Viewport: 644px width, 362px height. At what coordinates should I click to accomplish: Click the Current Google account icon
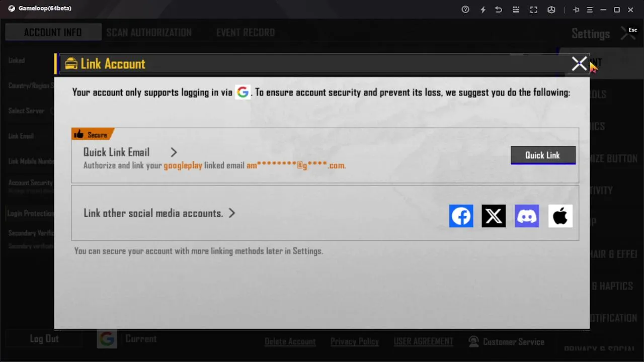[107, 339]
